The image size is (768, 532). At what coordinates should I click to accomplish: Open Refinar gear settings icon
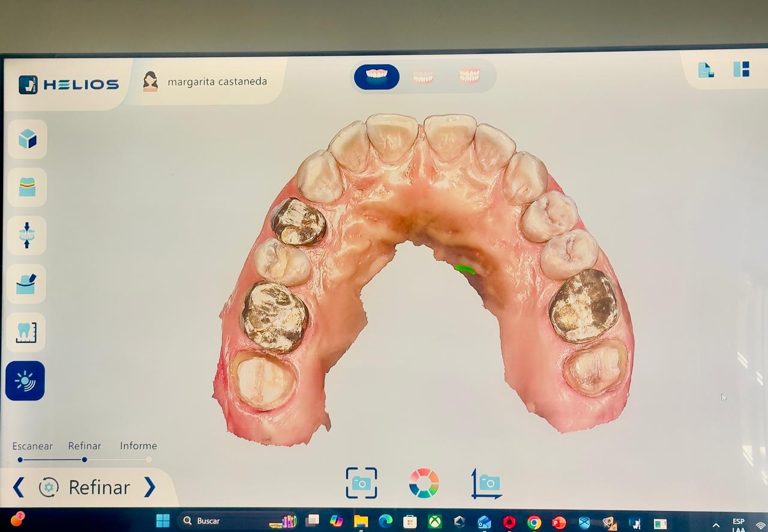(x=49, y=487)
